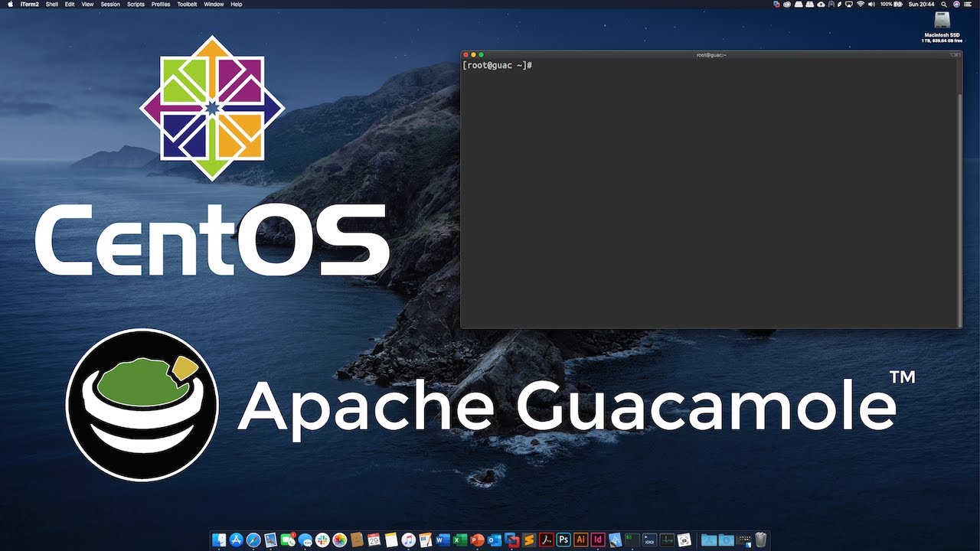This screenshot has width=980, height=551.
Task: Click the cloud upload menu bar icon
Action: pyautogui.click(x=822, y=4)
